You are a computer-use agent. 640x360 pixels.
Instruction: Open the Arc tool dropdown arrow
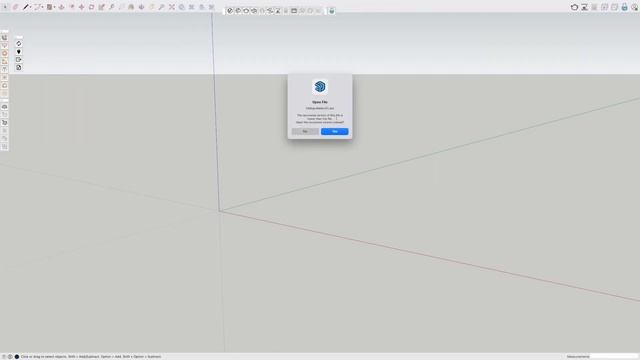[x=42, y=7]
